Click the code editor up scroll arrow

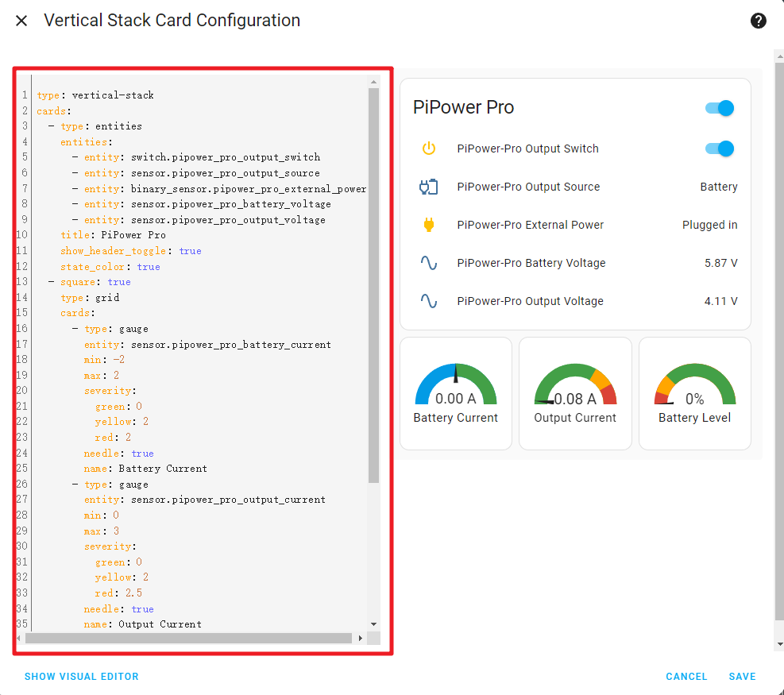[373, 82]
